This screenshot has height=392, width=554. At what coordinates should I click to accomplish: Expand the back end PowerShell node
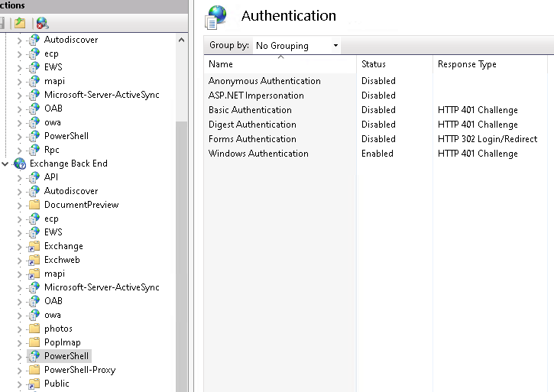click(x=19, y=357)
